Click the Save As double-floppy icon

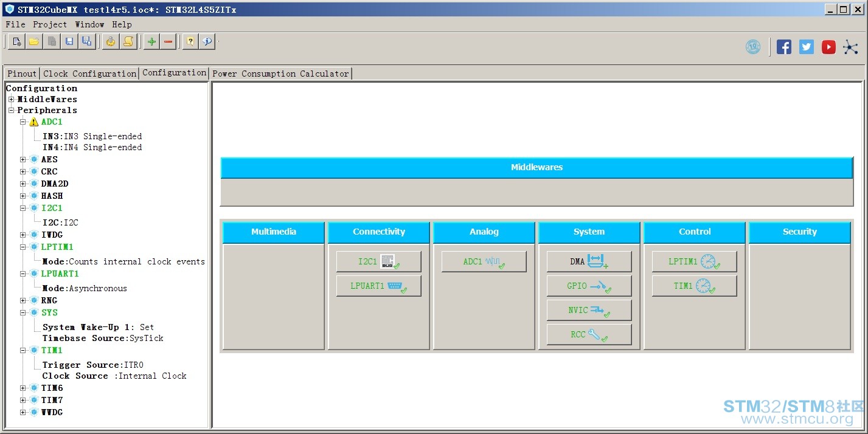pos(86,41)
